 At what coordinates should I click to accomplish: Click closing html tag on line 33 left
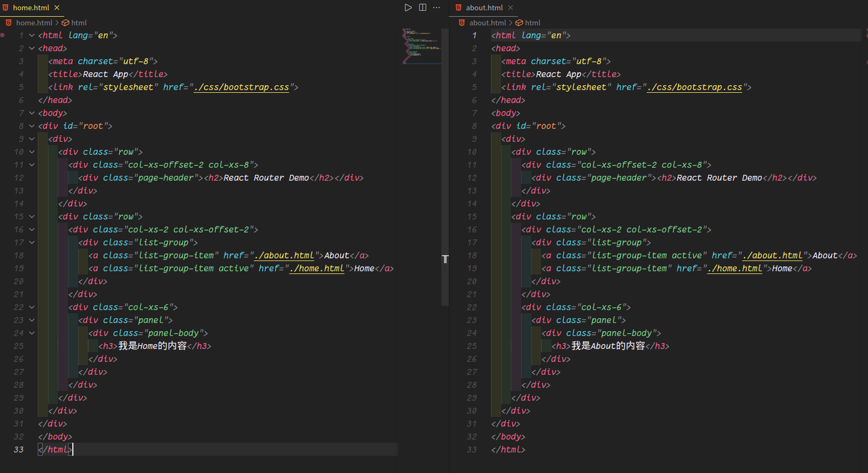(55, 450)
